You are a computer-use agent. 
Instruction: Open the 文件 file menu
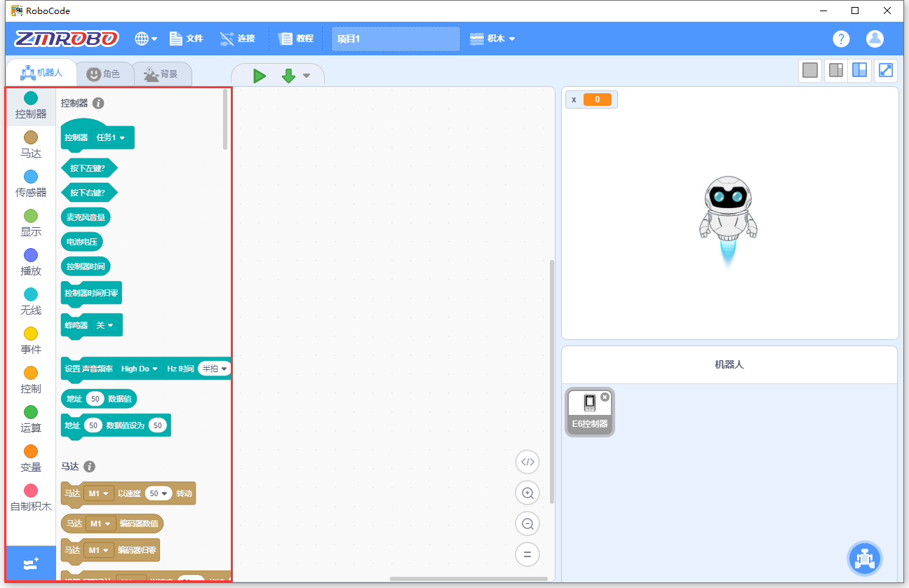pyautogui.click(x=186, y=39)
